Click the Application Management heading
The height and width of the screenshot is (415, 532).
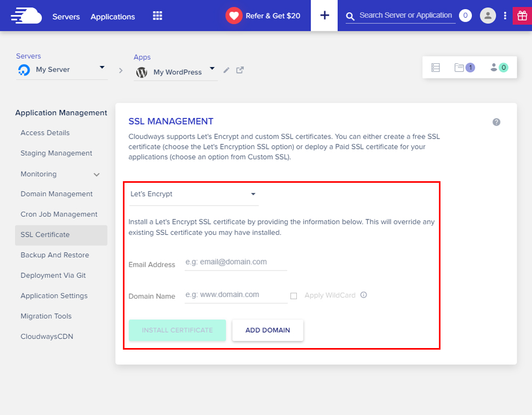pyautogui.click(x=61, y=113)
